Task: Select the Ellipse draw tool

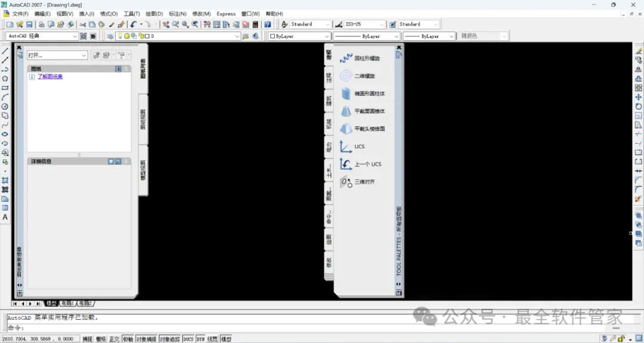Action: pos(5,134)
